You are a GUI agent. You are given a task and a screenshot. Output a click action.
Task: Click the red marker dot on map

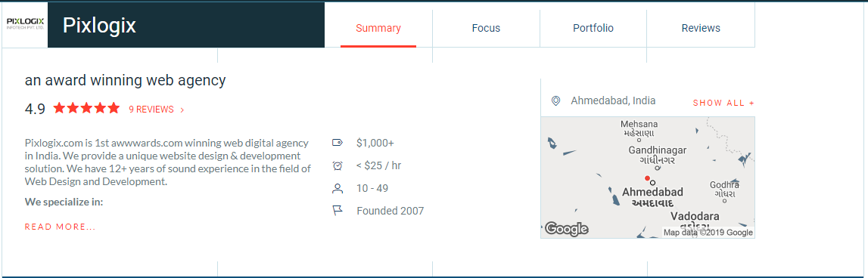(x=646, y=178)
